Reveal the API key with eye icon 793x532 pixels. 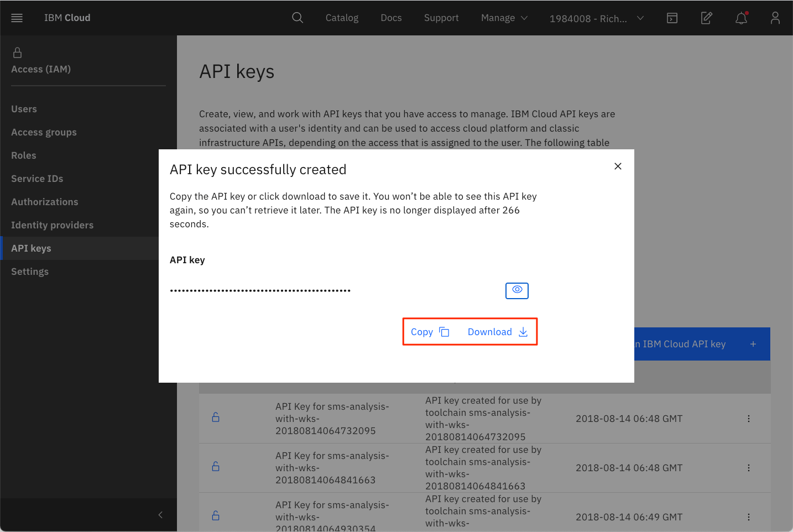click(x=517, y=290)
